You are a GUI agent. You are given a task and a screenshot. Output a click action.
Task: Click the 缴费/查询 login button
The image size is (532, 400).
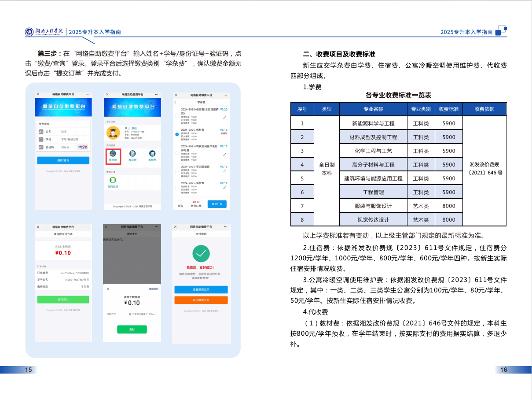(x=63, y=160)
